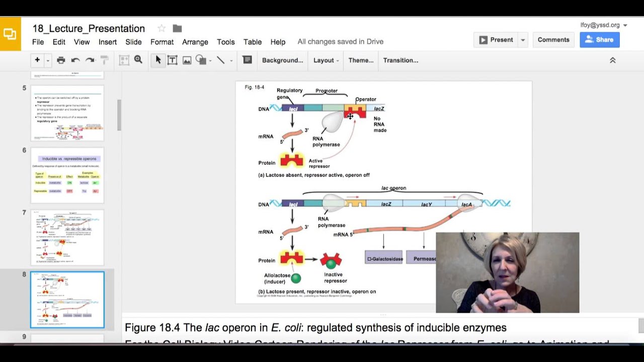Image resolution: width=644 pixels, height=362 pixels.
Task: Click the Theme... button
Action: pos(361,60)
